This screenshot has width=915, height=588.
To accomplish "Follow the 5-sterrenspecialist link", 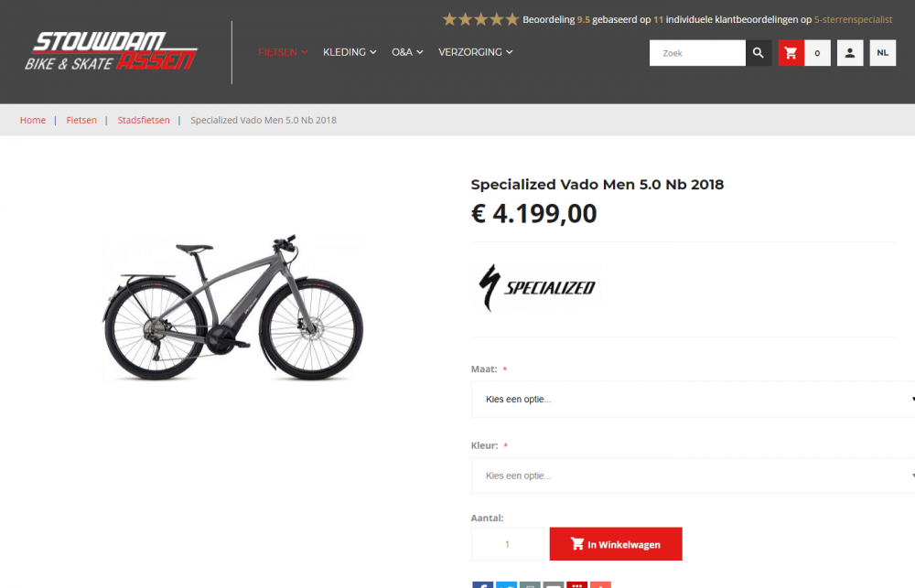I will (853, 20).
